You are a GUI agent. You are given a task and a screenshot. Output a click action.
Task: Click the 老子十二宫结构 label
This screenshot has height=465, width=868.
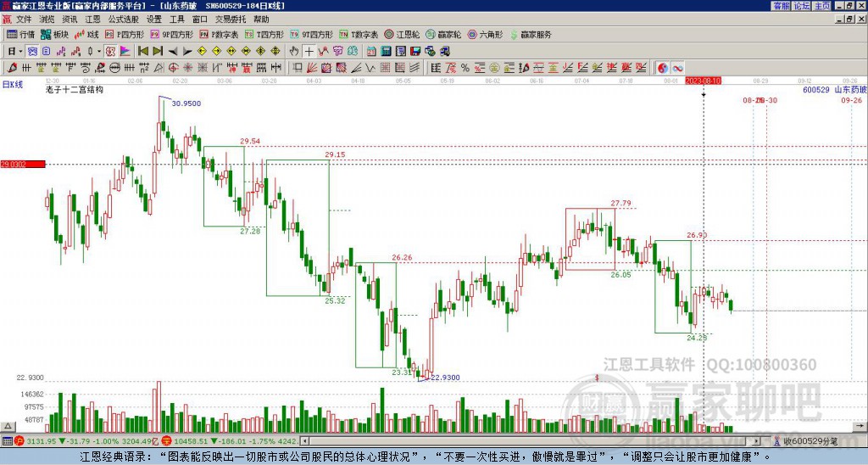click(75, 89)
